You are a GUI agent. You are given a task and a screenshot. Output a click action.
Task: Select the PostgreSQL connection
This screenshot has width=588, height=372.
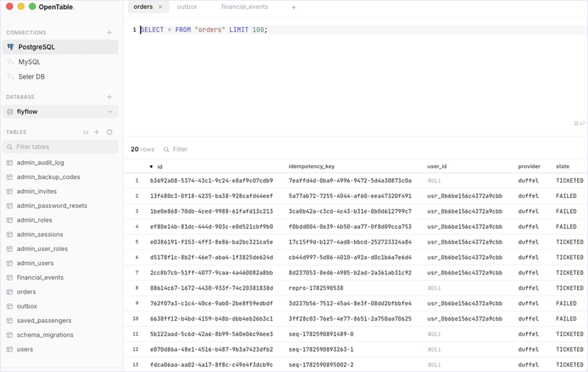pyautogui.click(x=60, y=47)
